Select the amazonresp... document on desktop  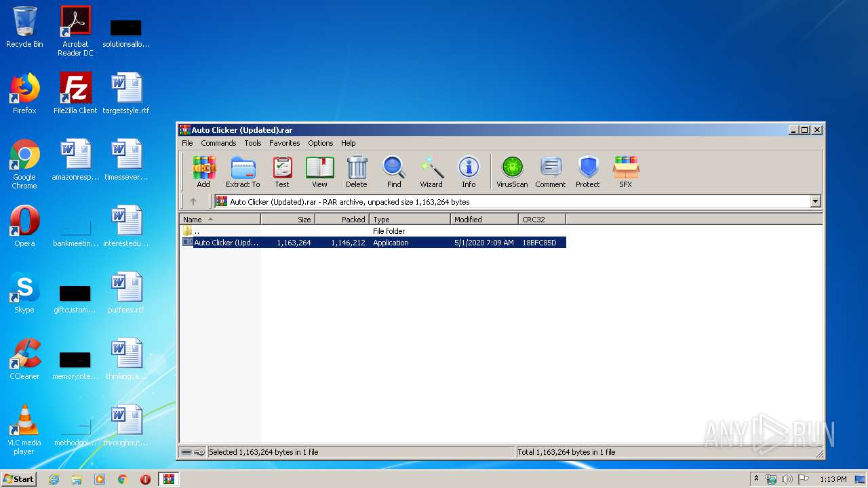(75, 160)
